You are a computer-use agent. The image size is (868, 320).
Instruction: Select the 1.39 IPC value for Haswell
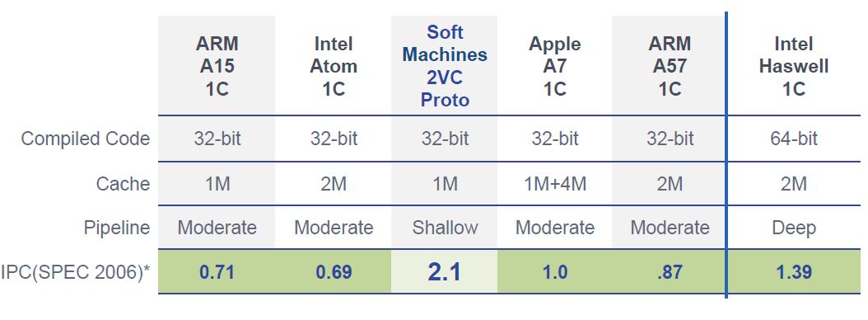794,271
